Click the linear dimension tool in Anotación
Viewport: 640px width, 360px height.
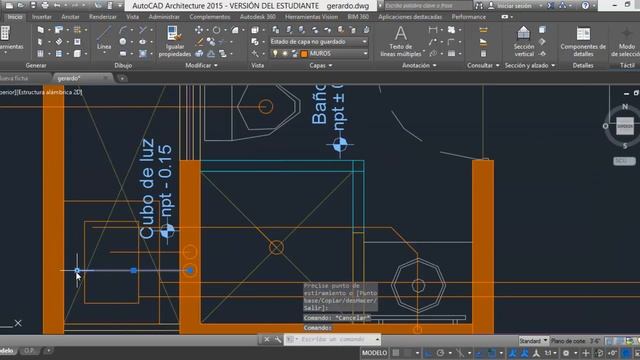pos(433,30)
